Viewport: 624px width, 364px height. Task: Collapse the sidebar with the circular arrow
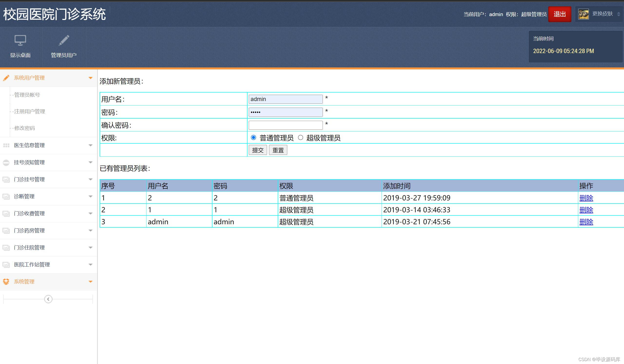(x=48, y=299)
